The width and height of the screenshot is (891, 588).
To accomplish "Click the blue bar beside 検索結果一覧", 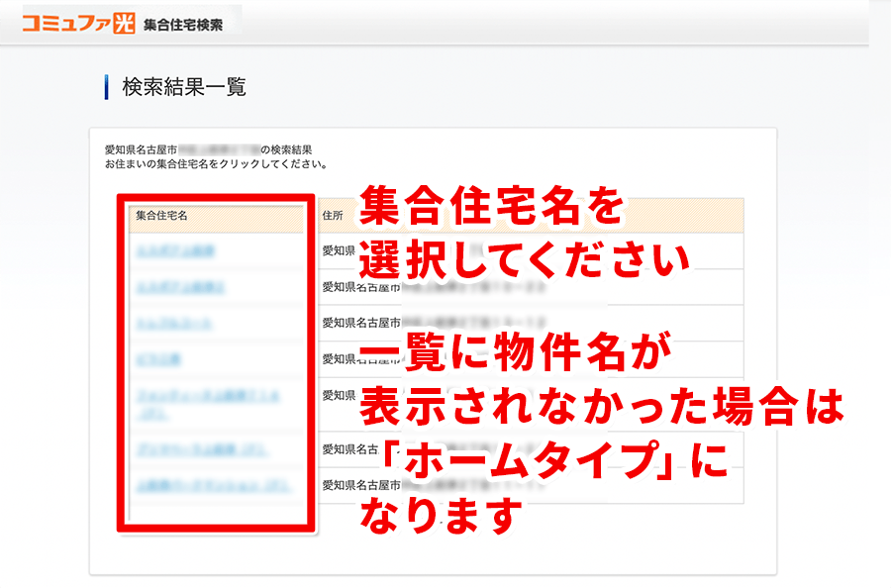I will click(x=106, y=87).
